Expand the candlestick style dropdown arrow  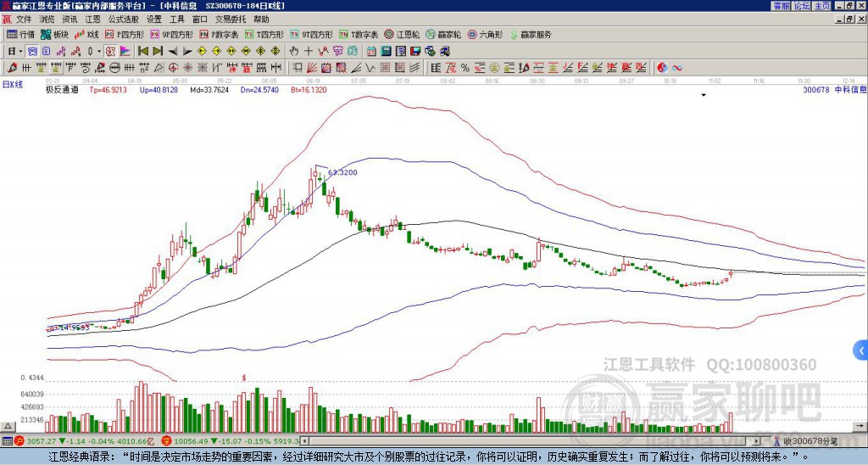pyautogui.click(x=99, y=52)
